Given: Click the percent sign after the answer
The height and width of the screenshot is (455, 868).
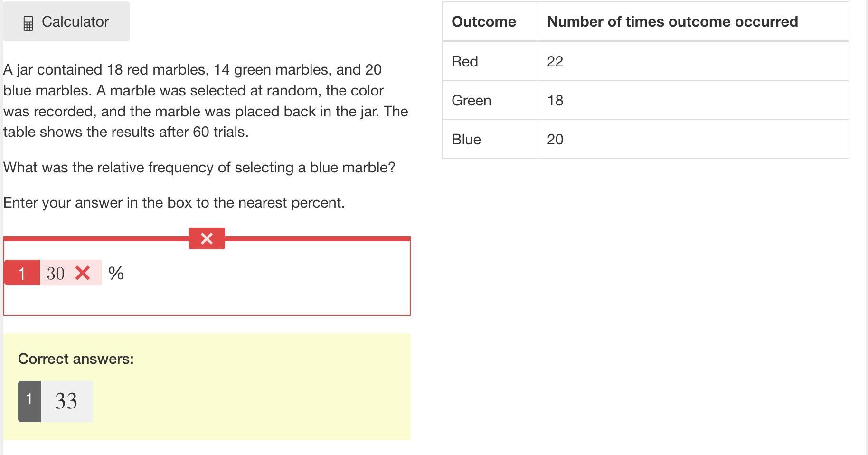Looking at the screenshot, I should click(116, 273).
